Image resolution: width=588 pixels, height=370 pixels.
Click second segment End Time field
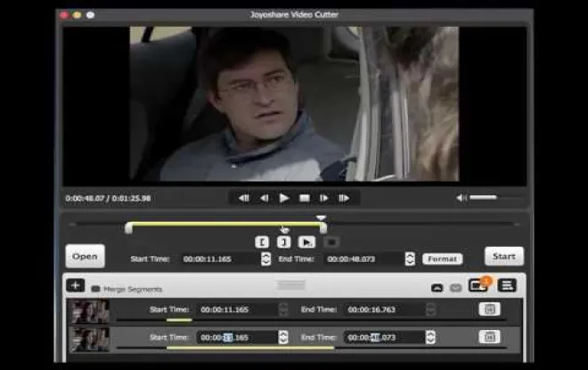pyautogui.click(x=384, y=337)
